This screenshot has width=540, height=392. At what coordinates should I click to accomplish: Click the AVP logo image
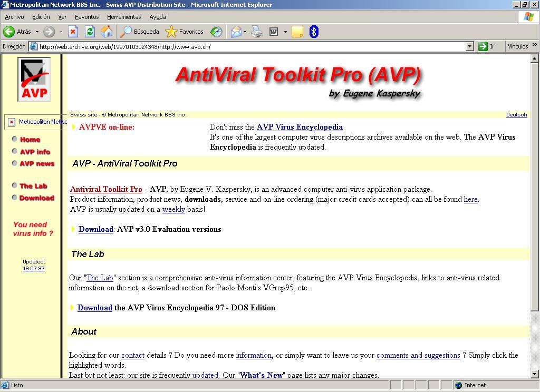coord(34,80)
